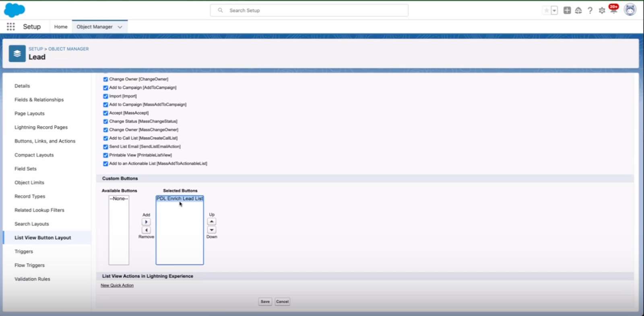The image size is (644, 316).
Task: Uncheck Add to Campaign [AddToCampaign] checkbox
Action: (105, 88)
